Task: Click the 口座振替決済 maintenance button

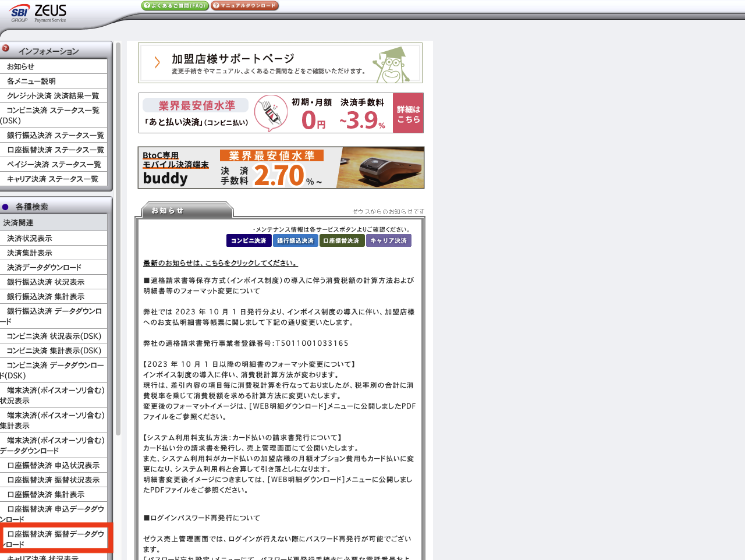Action: pyautogui.click(x=342, y=240)
